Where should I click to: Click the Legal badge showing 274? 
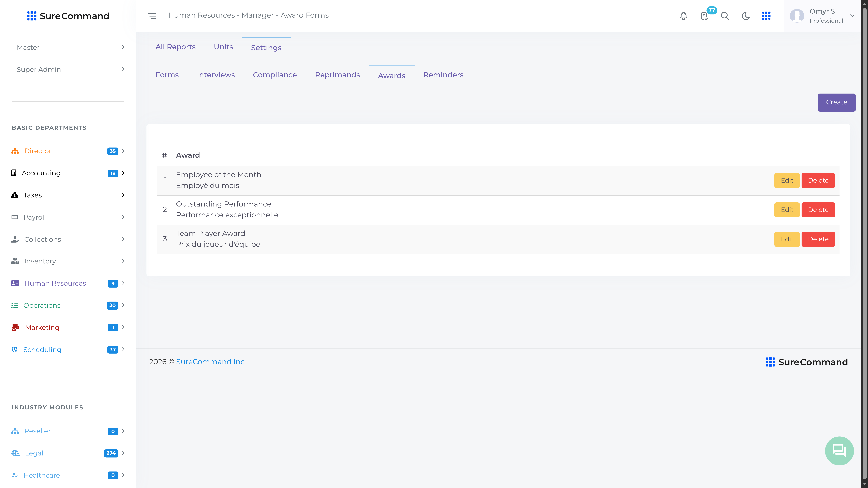coord(111,453)
